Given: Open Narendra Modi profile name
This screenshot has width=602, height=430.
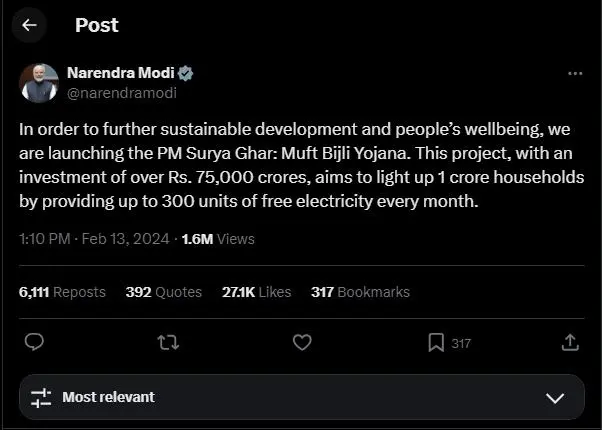Looking at the screenshot, I should 120,73.
